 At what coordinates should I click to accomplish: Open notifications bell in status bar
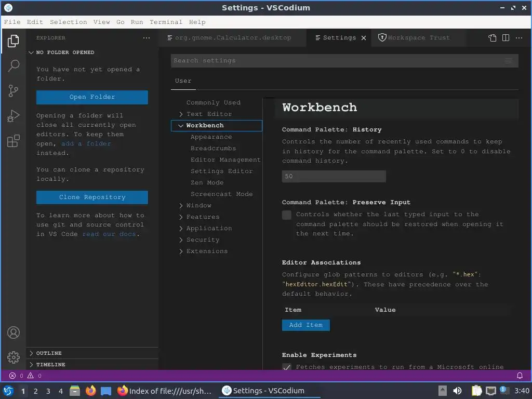tap(520, 376)
